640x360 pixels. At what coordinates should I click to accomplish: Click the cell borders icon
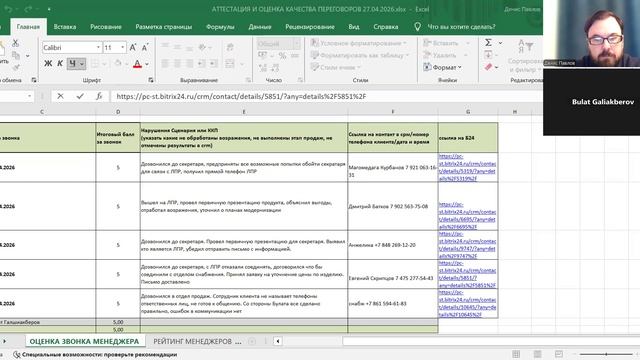[x=95, y=64]
